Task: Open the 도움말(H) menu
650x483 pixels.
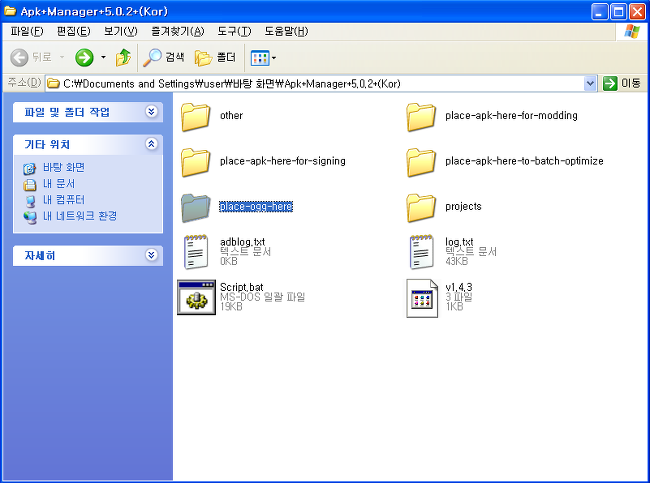Action: (286, 32)
